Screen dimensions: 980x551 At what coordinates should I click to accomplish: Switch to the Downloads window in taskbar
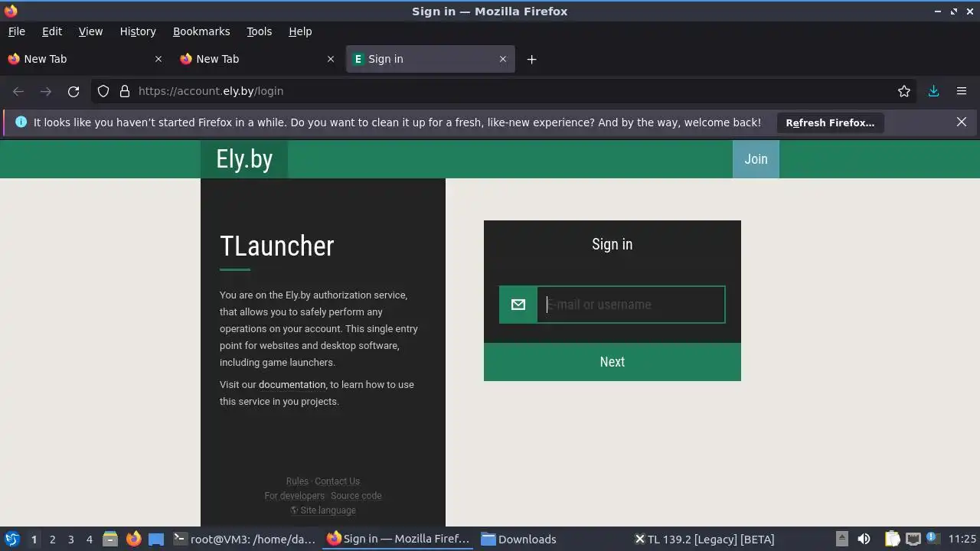pos(551,539)
